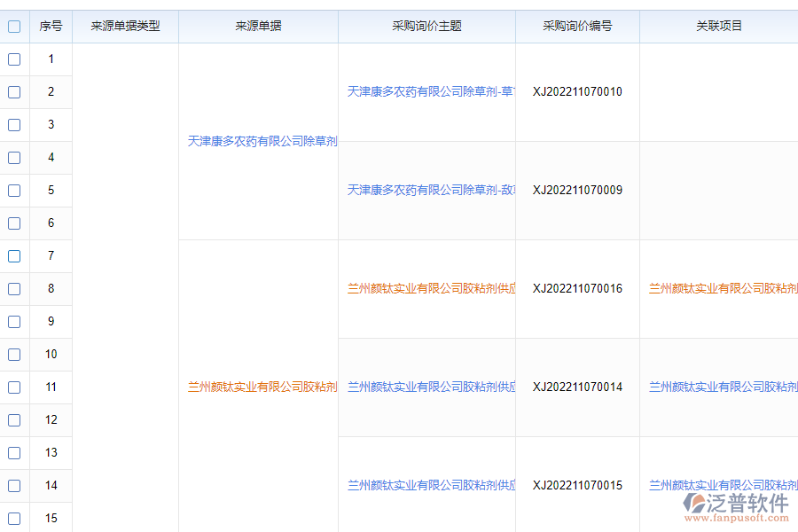Open inquiry topic link for XJ202211070009
The height and width of the screenshot is (532, 798).
coord(431,191)
